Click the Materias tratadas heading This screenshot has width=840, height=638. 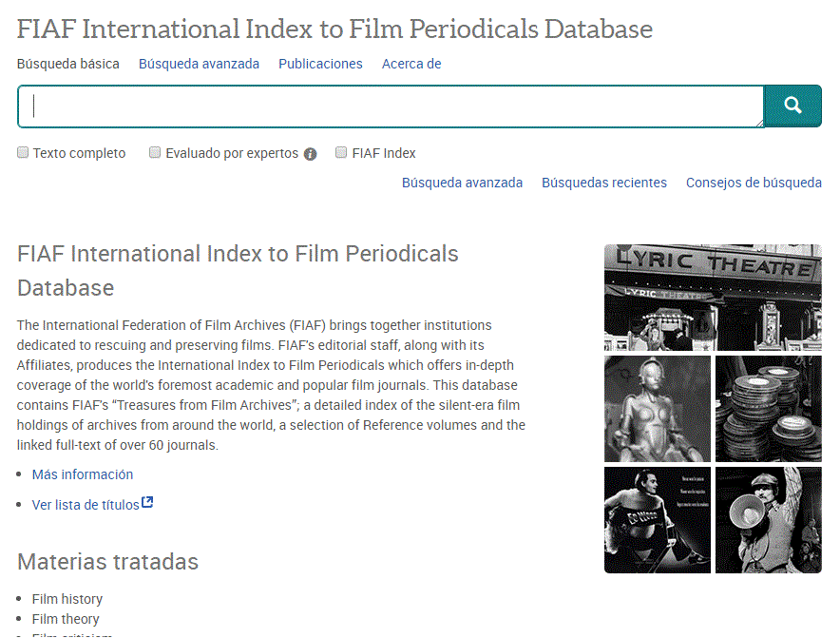coord(107,562)
